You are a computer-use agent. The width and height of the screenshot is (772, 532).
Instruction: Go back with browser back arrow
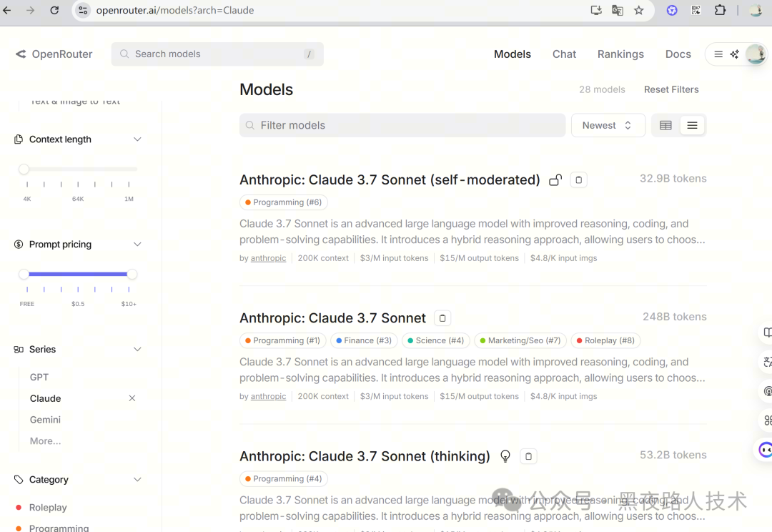(7, 10)
